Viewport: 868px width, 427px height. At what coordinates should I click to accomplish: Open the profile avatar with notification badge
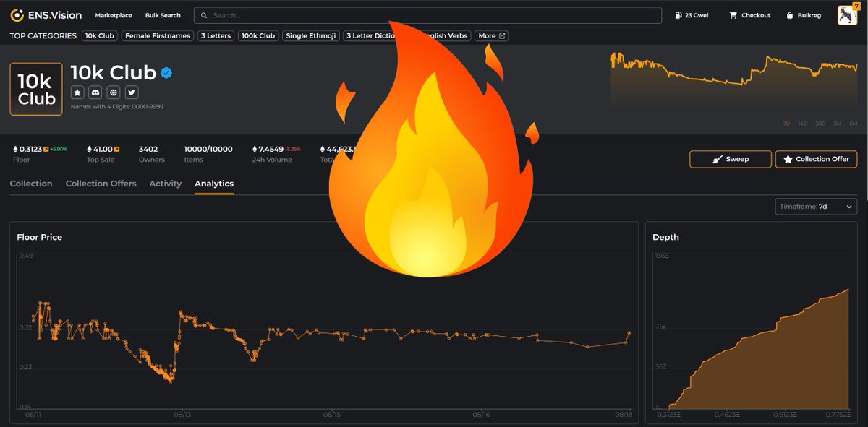(x=847, y=14)
